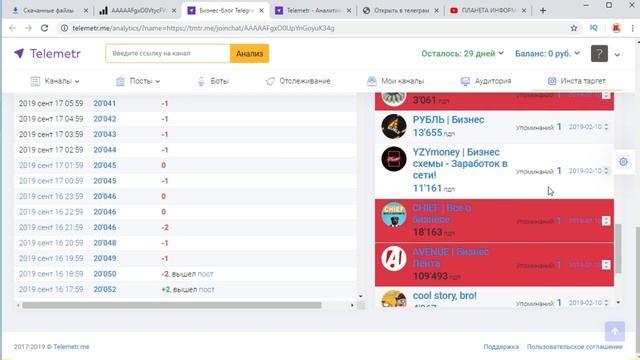Open the Боты menu item

219,81
